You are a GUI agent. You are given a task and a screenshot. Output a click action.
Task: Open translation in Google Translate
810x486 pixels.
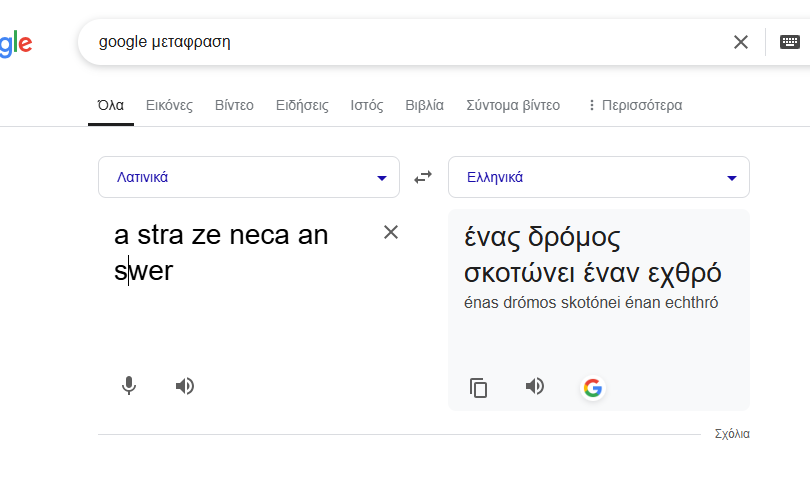coord(593,388)
